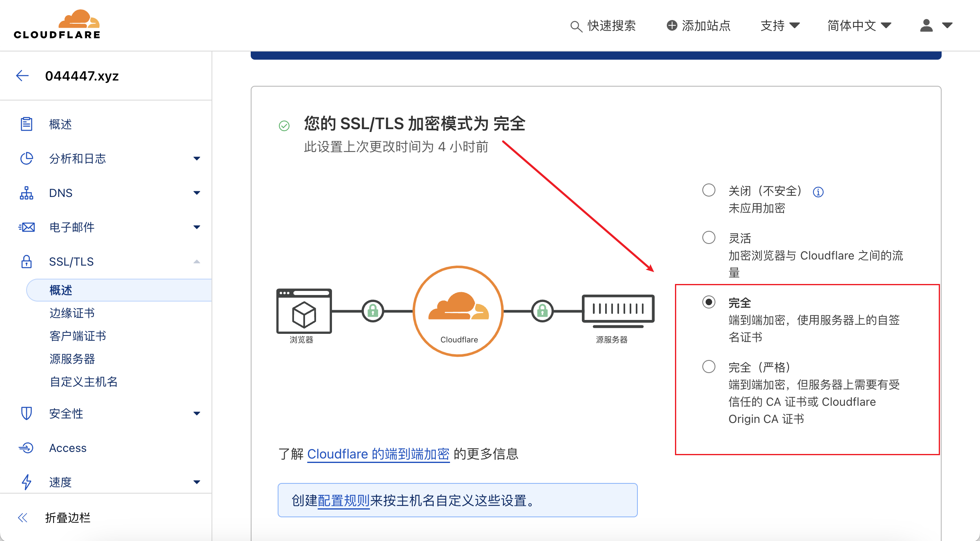Viewport: 980px width, 541px height.
Task: Click the 快速搜索 magnifier icon
Action: 576,26
